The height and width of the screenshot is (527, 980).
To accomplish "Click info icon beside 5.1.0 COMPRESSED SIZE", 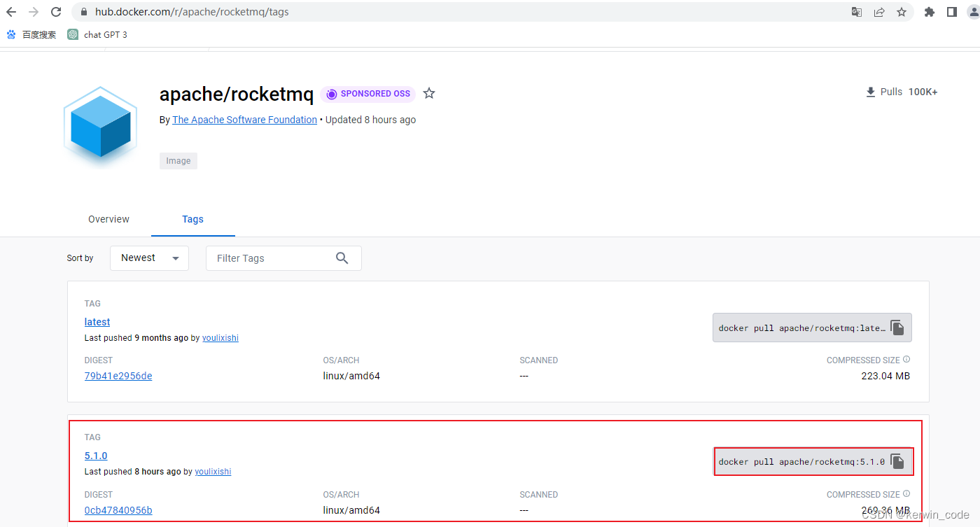I will point(906,494).
